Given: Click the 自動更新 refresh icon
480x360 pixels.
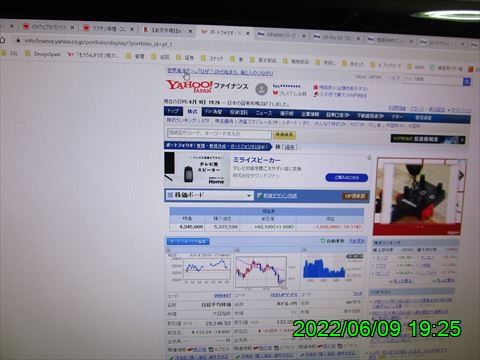Looking at the screenshot, I should click(x=322, y=240).
